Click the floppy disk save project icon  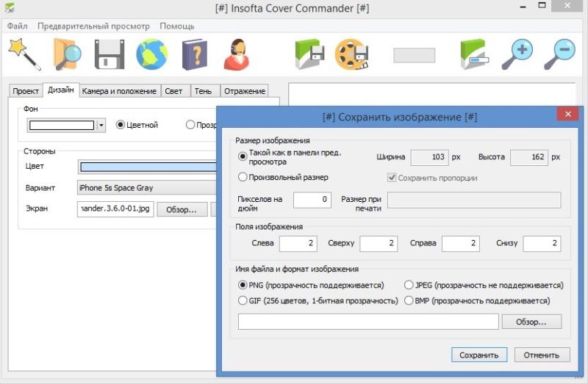(110, 54)
